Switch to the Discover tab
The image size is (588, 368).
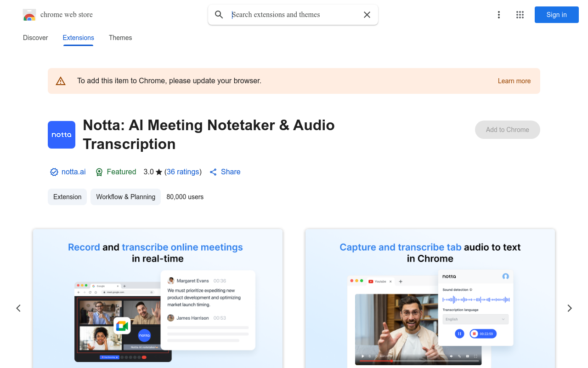point(35,38)
